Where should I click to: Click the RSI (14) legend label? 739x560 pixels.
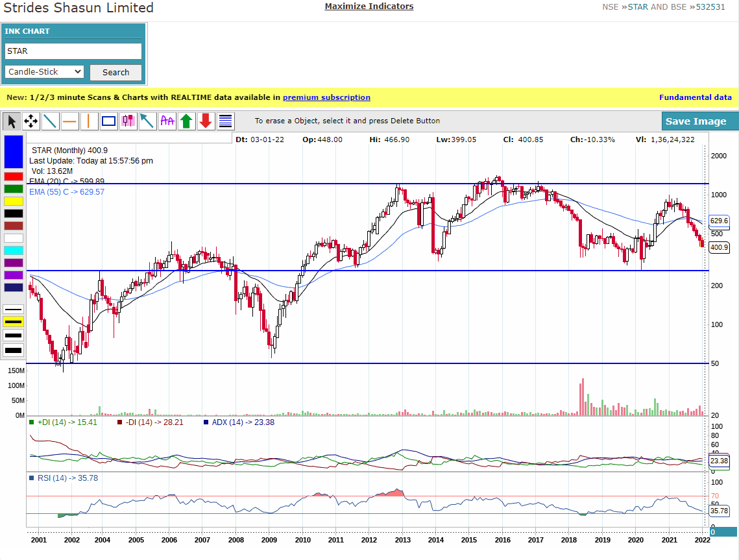64,478
